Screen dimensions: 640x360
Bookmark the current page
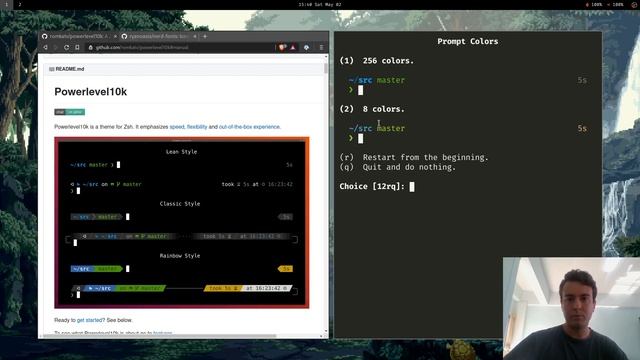[77, 47]
